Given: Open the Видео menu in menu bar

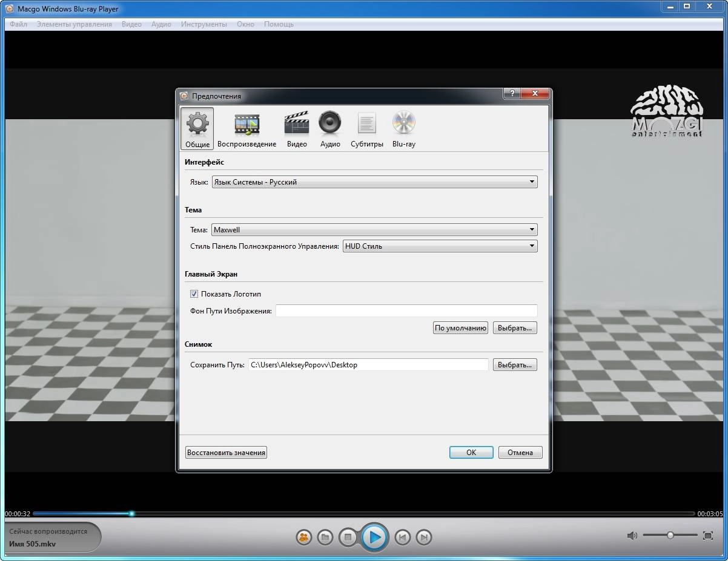Looking at the screenshot, I should coord(131,24).
